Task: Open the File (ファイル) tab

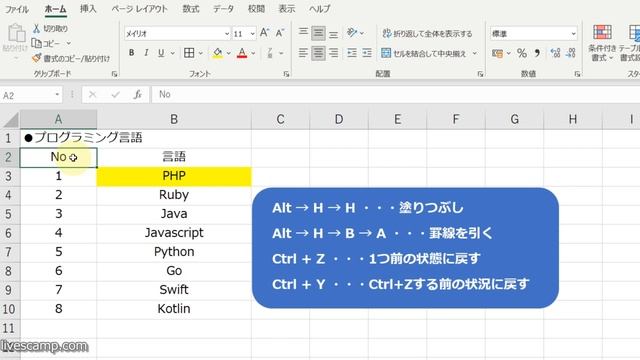Action: click(x=16, y=9)
